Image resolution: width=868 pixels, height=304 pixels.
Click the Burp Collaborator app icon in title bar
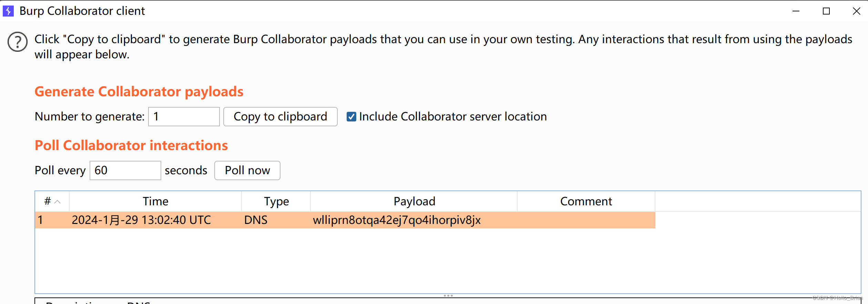(x=8, y=11)
